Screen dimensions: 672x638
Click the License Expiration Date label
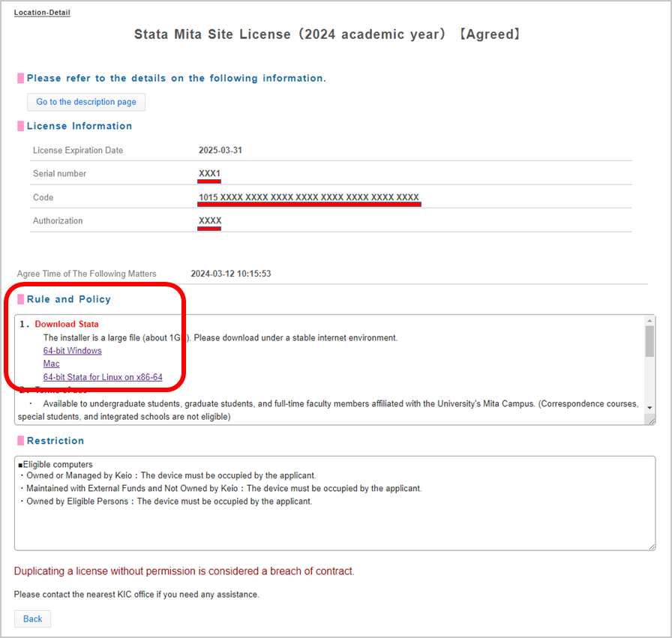(x=78, y=151)
